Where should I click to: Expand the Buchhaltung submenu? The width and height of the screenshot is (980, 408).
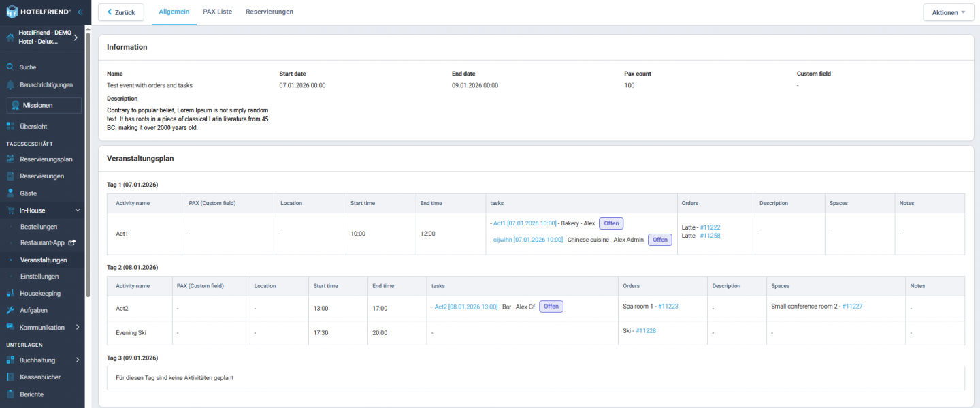click(77, 360)
